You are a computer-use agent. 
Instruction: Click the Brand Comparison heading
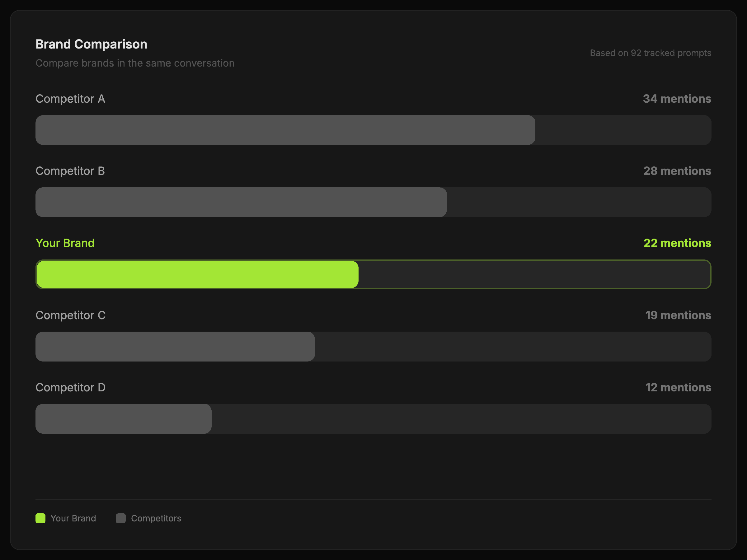click(92, 44)
